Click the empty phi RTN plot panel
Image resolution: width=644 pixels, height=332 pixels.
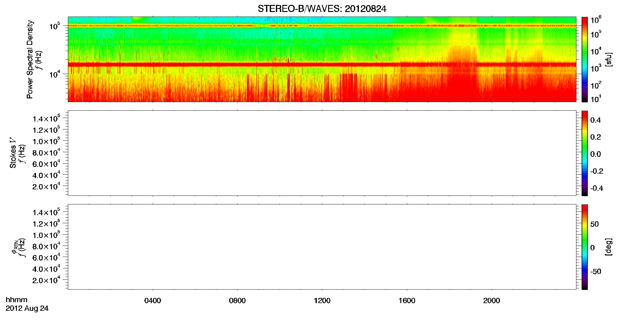(x=322, y=247)
